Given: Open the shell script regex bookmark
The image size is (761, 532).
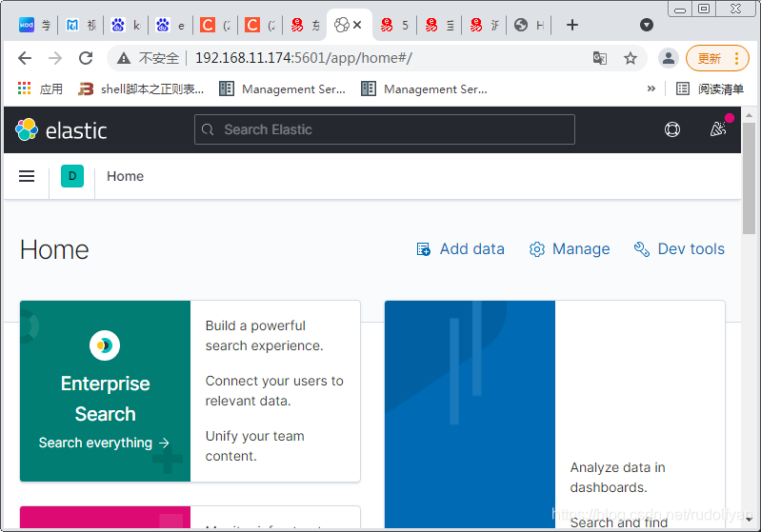Looking at the screenshot, I should coord(141,89).
